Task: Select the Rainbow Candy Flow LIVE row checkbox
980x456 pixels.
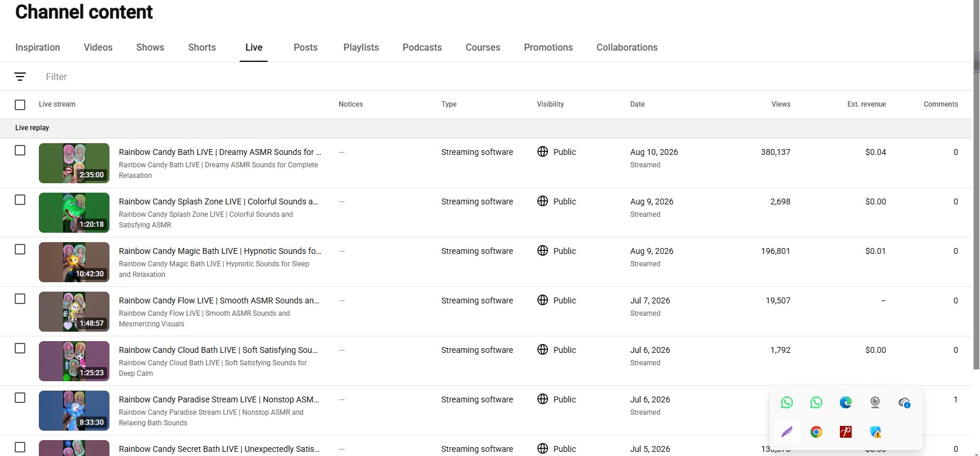Action: tap(20, 299)
